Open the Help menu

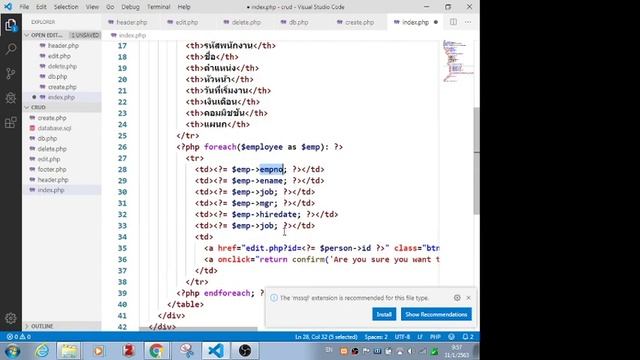[x=184, y=7]
